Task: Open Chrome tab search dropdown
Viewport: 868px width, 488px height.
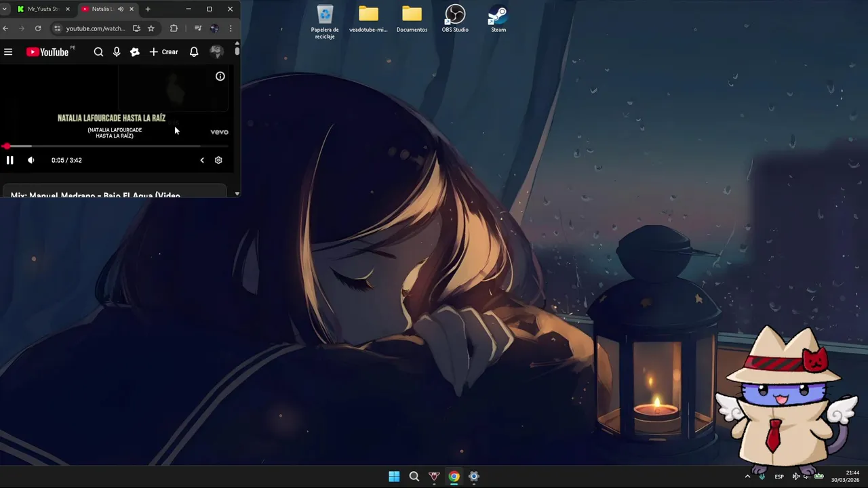Action: [x=5, y=9]
